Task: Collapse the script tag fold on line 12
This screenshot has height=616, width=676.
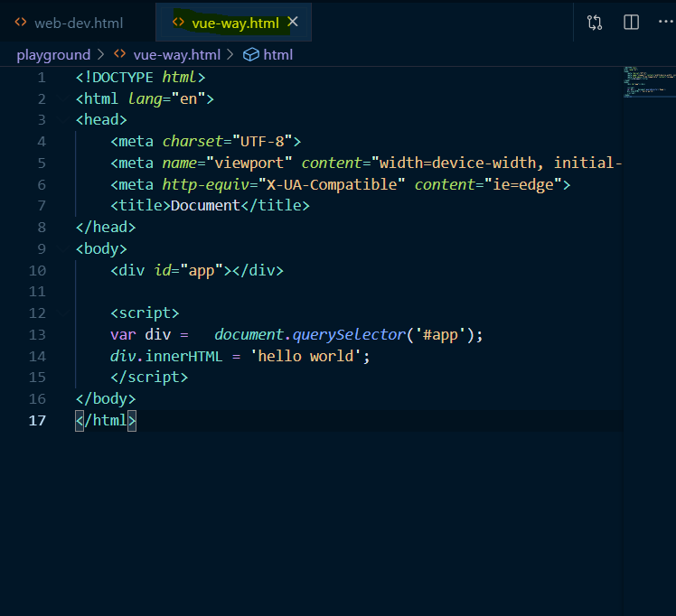Action: (x=64, y=313)
